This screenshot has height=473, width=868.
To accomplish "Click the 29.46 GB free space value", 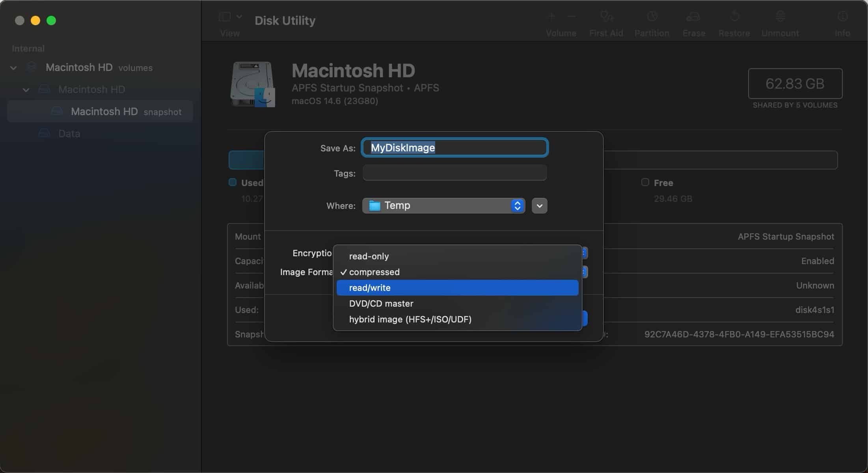I will [673, 199].
